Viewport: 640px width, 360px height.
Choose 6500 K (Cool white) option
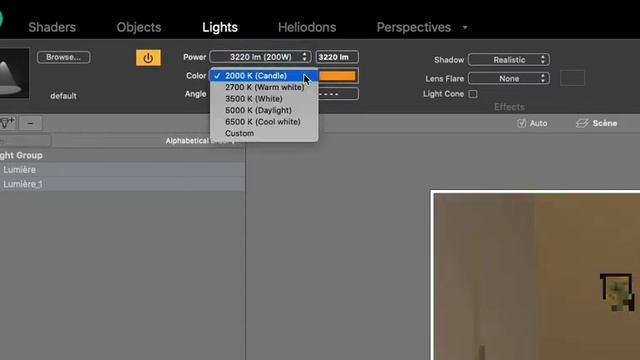(x=264, y=122)
